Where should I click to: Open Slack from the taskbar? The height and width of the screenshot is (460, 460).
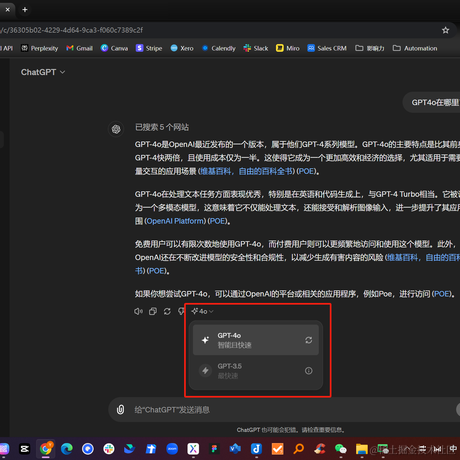pos(109,449)
